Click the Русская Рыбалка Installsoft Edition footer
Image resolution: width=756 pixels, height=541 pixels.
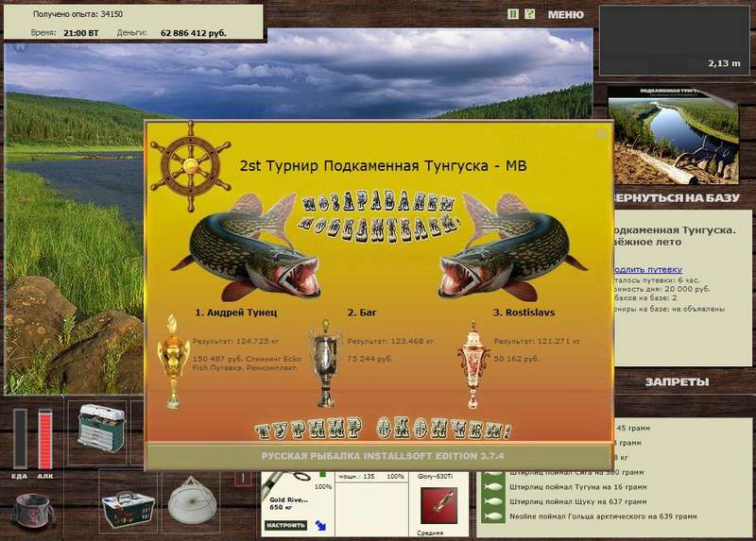click(x=383, y=456)
